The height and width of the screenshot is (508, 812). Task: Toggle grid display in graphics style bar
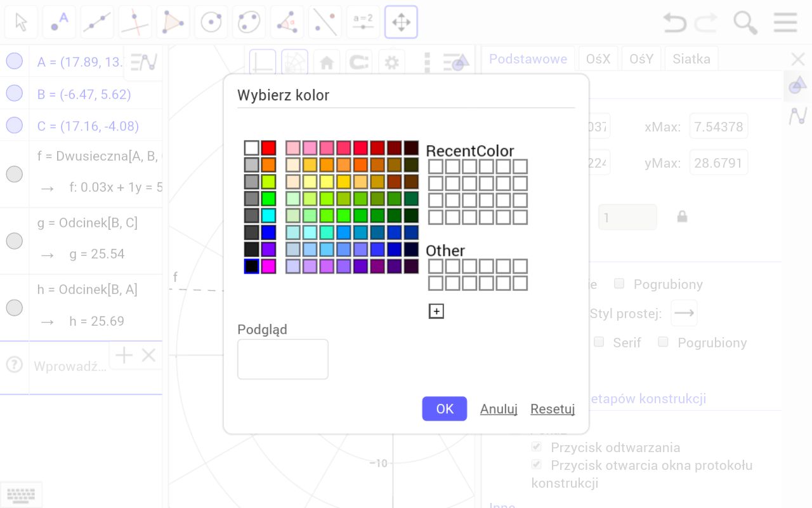(294, 62)
